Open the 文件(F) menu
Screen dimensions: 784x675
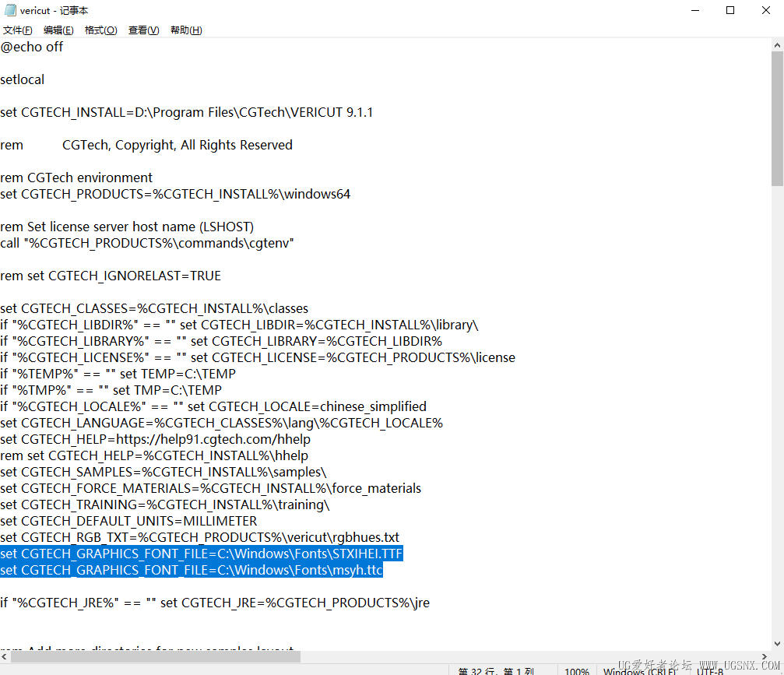click(17, 30)
